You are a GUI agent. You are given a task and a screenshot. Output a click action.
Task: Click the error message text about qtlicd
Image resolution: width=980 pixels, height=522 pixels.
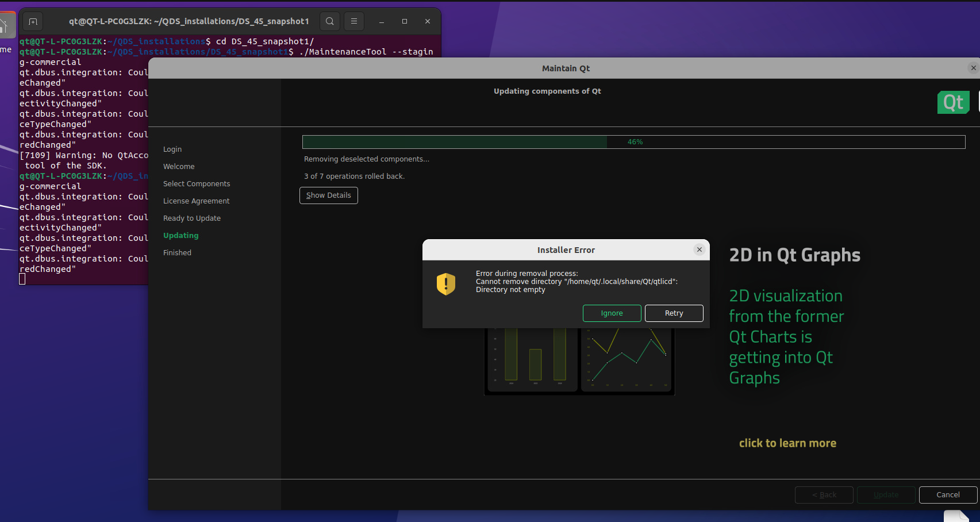(x=577, y=282)
